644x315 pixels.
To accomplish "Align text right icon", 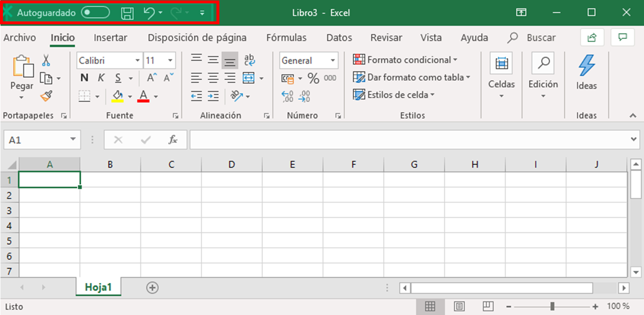I will click(x=230, y=78).
